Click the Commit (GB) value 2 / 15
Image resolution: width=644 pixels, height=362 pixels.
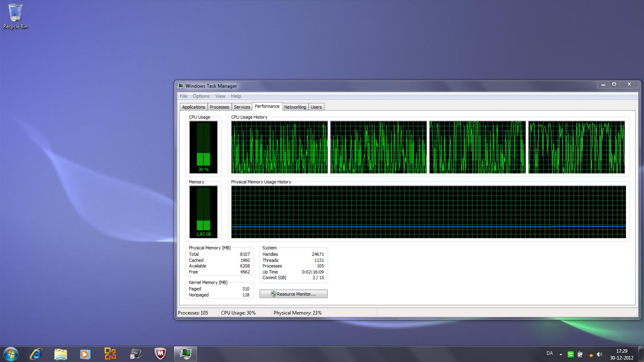[x=318, y=278]
